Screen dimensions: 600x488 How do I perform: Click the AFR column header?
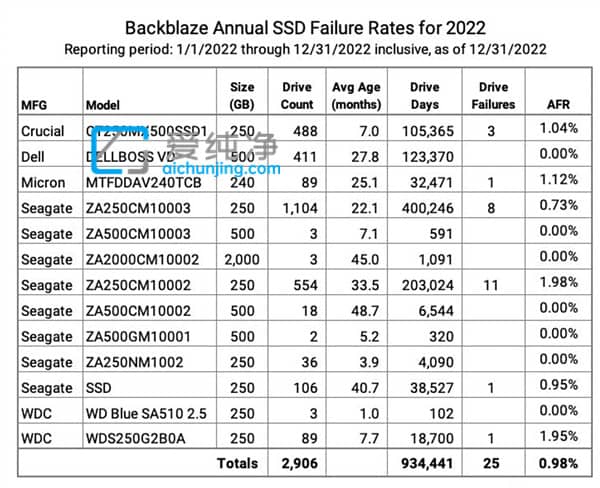pyautogui.click(x=558, y=104)
